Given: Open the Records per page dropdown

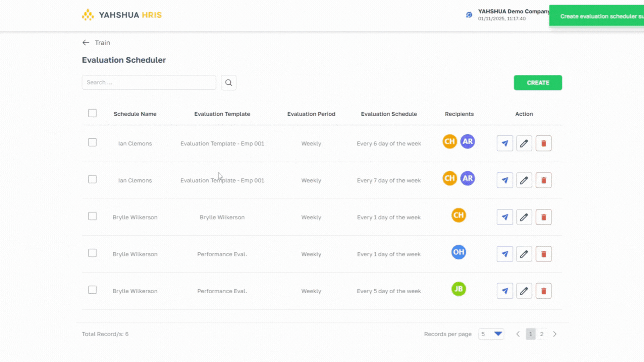Looking at the screenshot, I should [x=491, y=334].
